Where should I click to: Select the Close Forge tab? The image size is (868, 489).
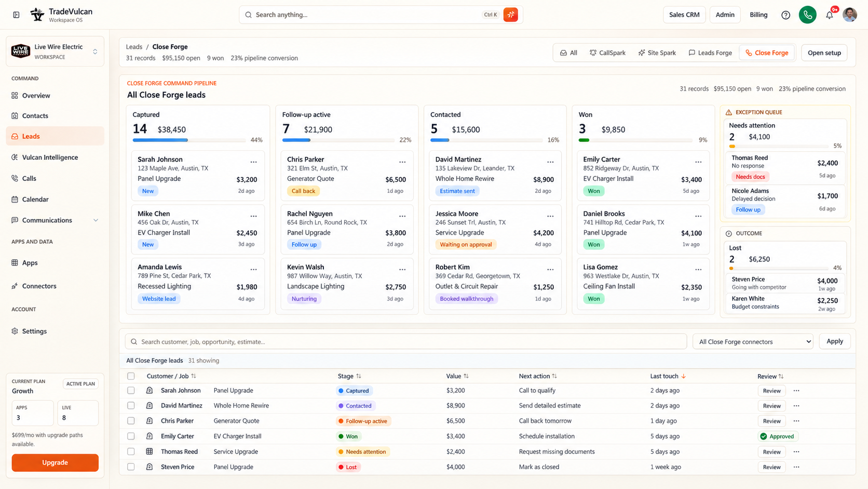pyautogui.click(x=767, y=53)
